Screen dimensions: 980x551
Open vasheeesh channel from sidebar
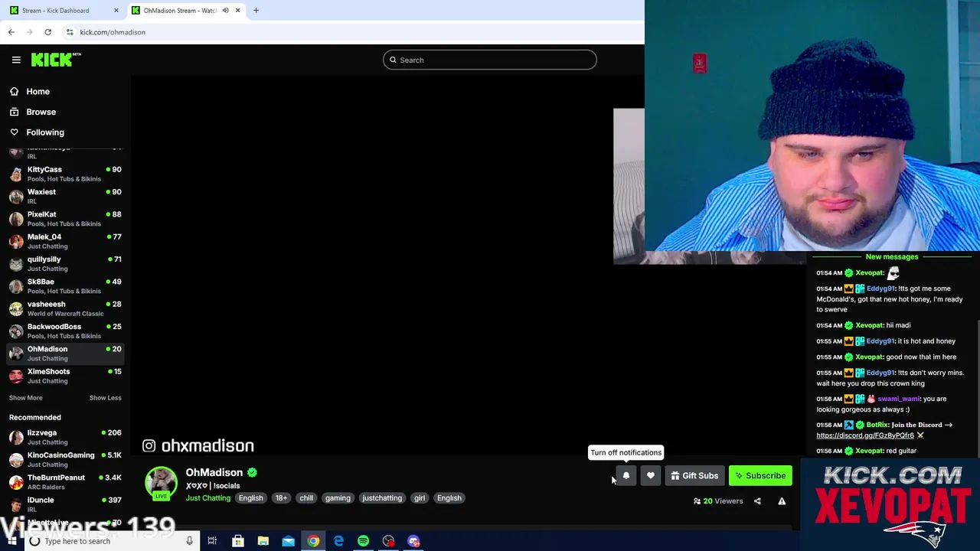(x=65, y=308)
